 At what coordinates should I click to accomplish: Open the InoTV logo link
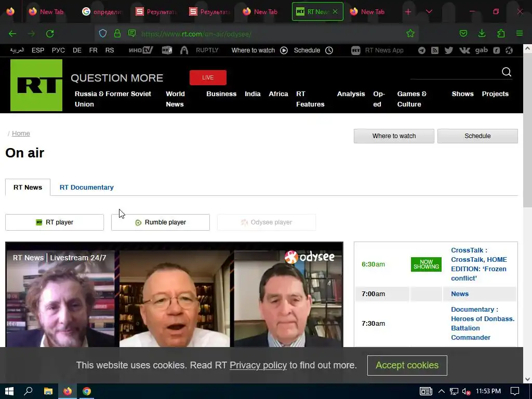(x=141, y=50)
